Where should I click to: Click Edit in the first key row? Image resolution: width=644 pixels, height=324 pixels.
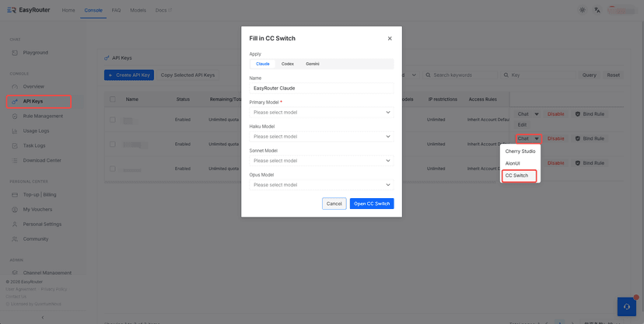[x=522, y=124]
